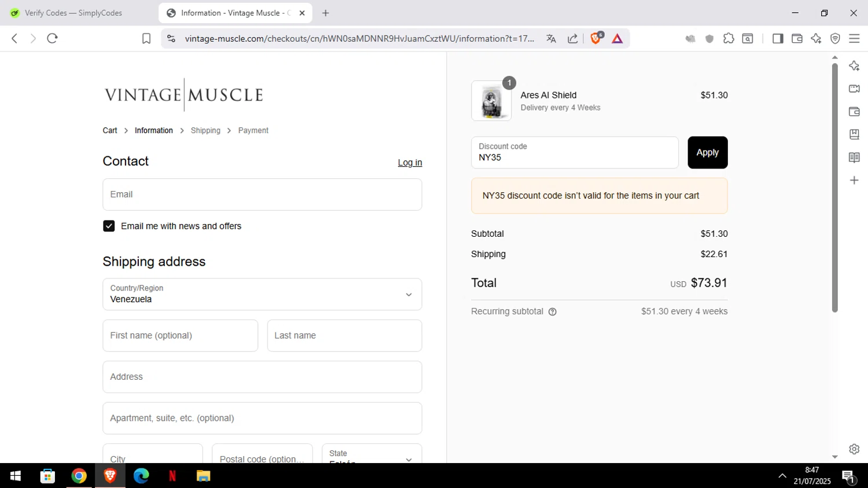Select the Information Vintage Muscle tab

[x=234, y=13]
